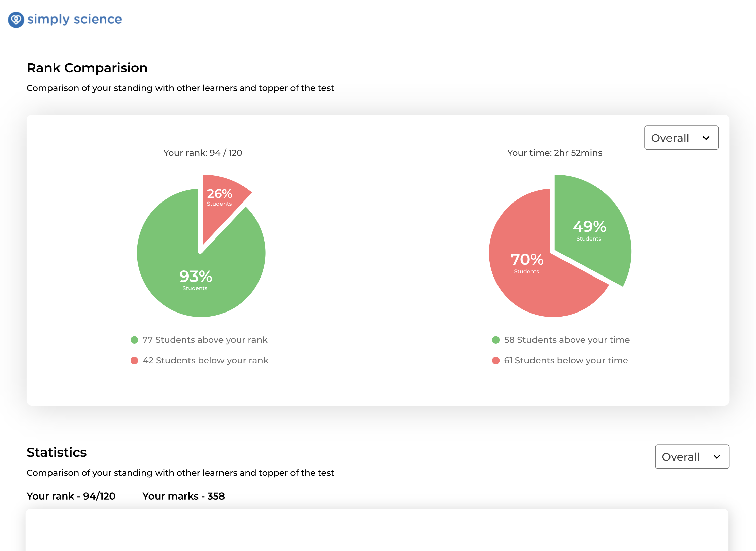This screenshot has height=551, width=756.
Task: Click the simply science brand name text
Action: [74, 19]
